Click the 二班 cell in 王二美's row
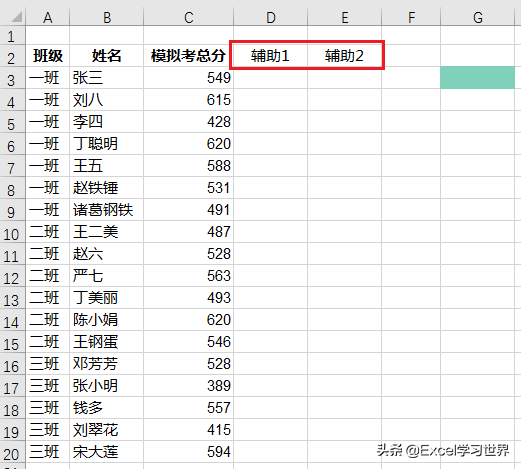This screenshot has width=521, height=469. point(48,232)
